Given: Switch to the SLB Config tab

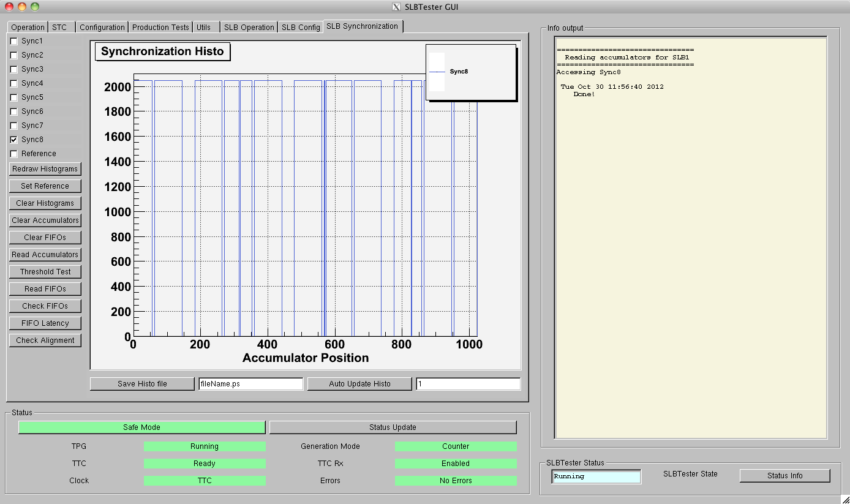Looking at the screenshot, I should (301, 28).
